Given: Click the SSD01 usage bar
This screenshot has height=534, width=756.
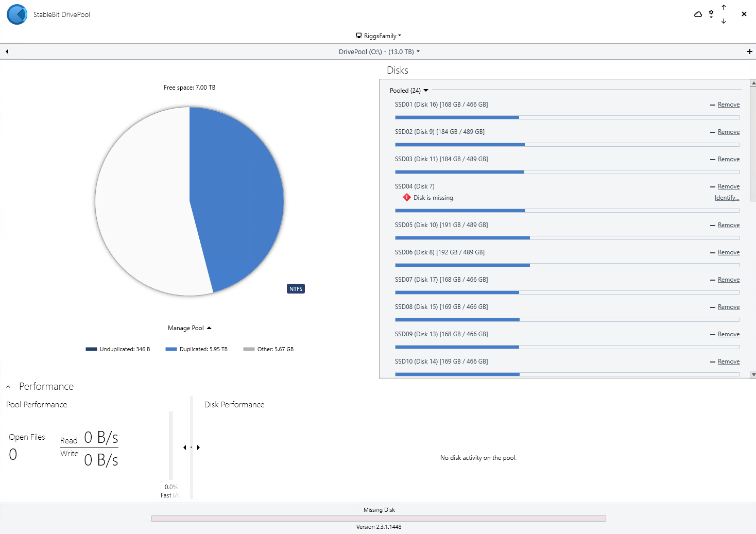Looking at the screenshot, I should [x=567, y=117].
